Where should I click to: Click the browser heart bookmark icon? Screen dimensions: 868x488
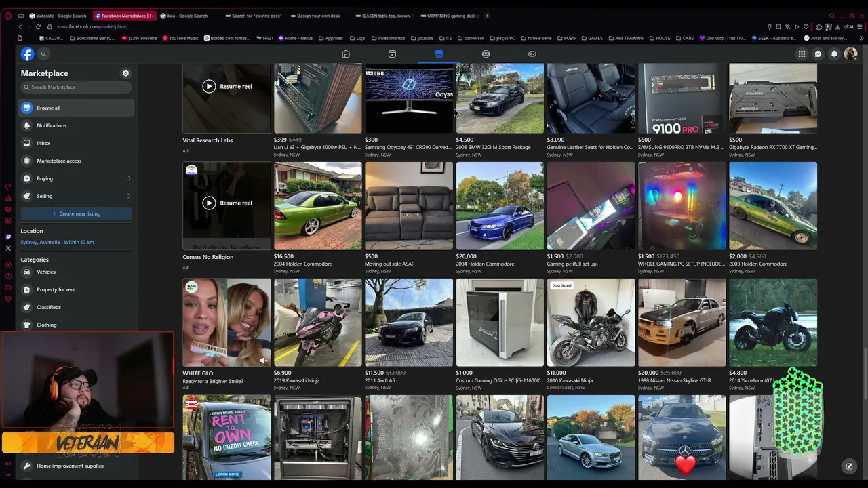click(806, 26)
